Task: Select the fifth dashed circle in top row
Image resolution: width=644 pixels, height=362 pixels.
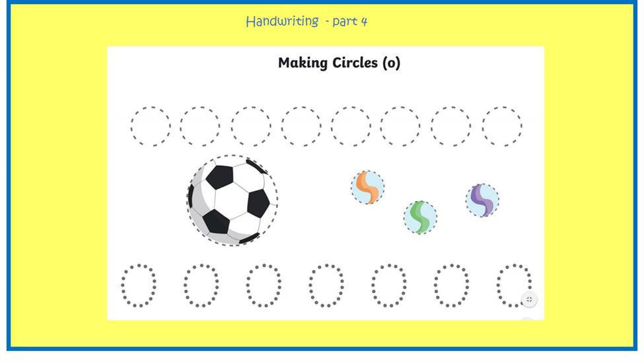Action: coord(351,126)
